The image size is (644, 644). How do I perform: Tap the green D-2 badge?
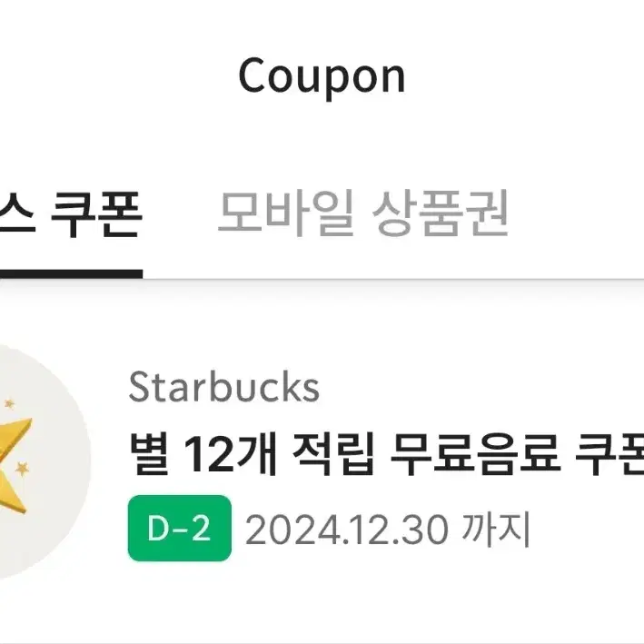(x=180, y=528)
